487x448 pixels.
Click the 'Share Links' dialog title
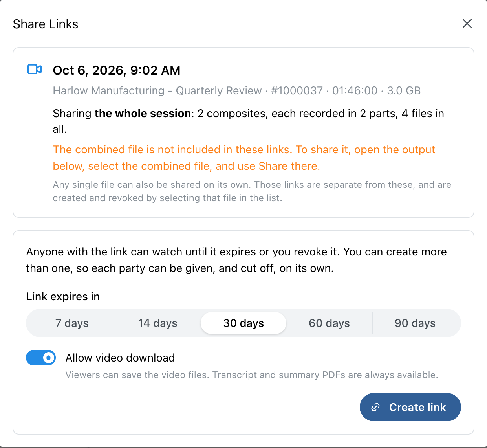click(x=46, y=24)
